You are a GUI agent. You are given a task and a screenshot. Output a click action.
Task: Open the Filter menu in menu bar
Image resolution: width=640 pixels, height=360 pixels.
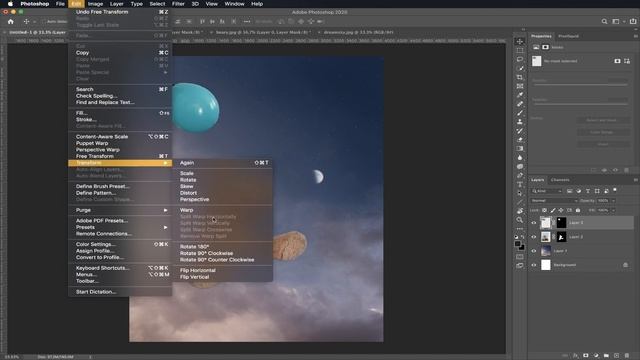point(178,4)
